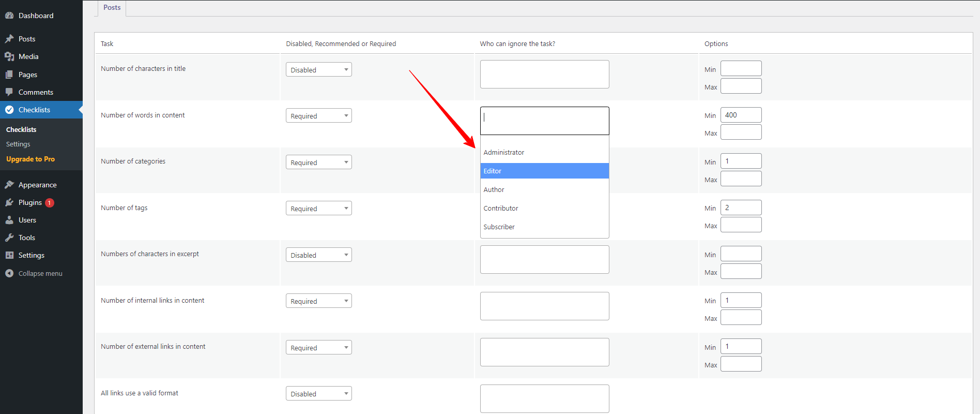Click the Dashboard gauge icon
The image size is (980, 414).
tap(9, 16)
